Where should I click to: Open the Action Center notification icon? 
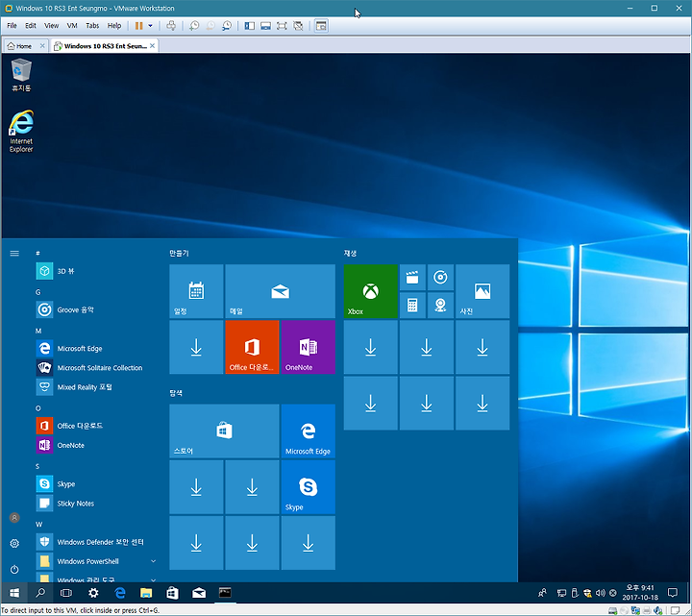(673, 593)
